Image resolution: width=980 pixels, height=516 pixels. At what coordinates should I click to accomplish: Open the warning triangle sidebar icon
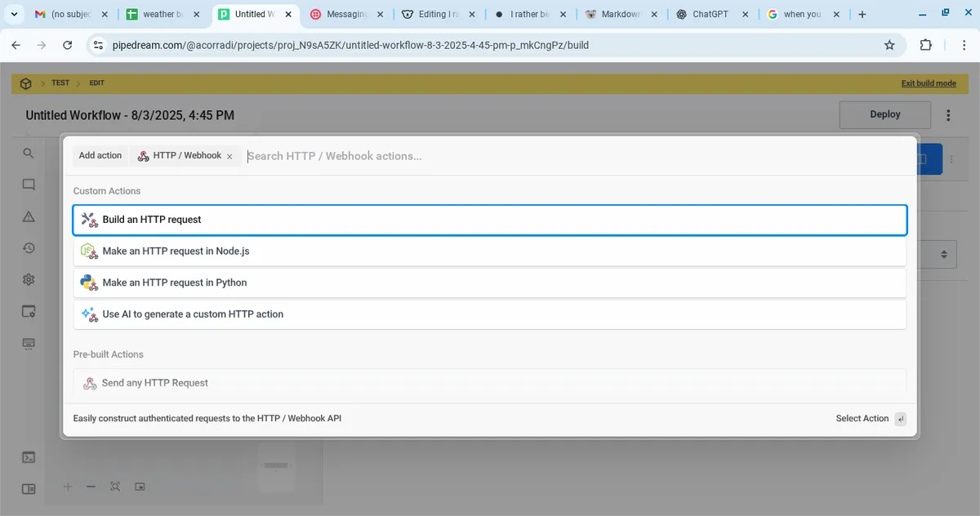pyautogui.click(x=29, y=216)
